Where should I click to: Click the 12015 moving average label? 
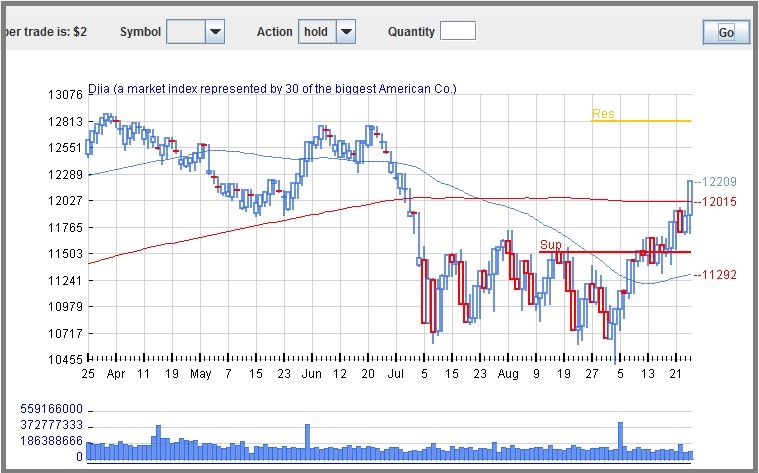pyautogui.click(x=718, y=202)
